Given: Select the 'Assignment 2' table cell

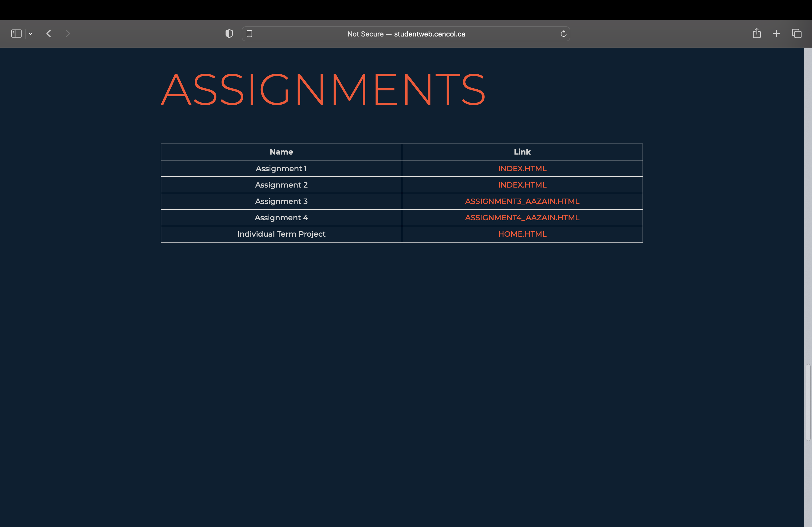Looking at the screenshot, I should coord(281,185).
